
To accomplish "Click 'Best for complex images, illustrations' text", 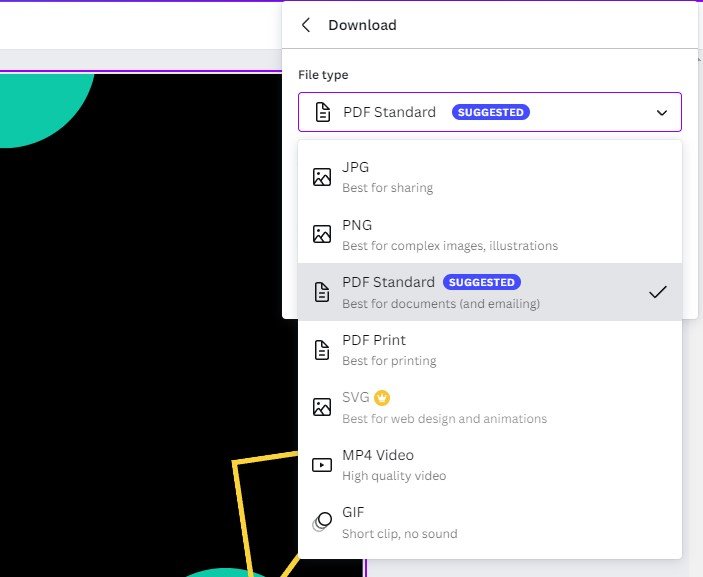I will click(450, 246).
